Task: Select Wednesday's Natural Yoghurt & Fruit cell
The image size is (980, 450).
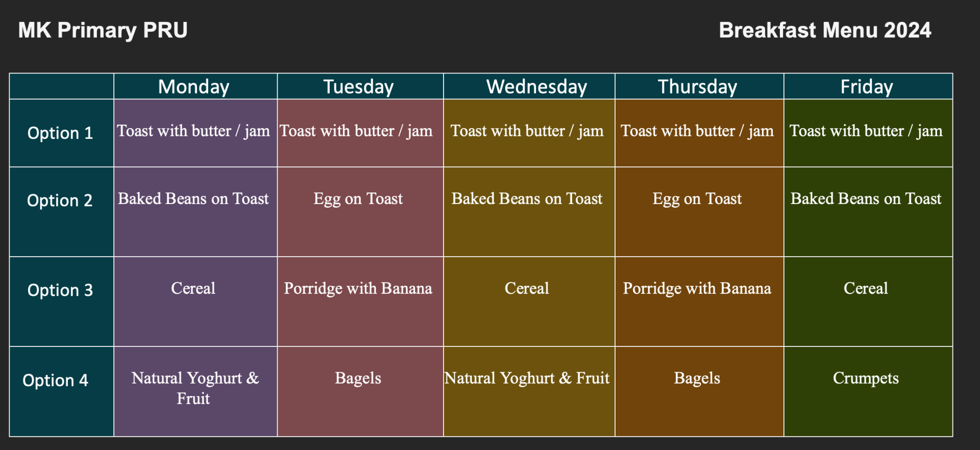Action: click(529, 391)
